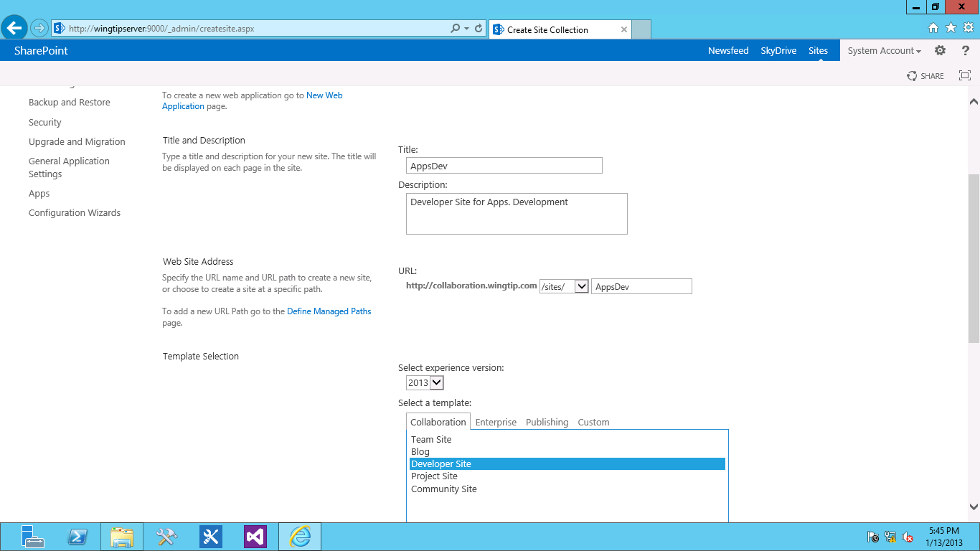Open the browser Favorites star icon
Image resolution: width=980 pixels, height=551 pixels.
951,28
